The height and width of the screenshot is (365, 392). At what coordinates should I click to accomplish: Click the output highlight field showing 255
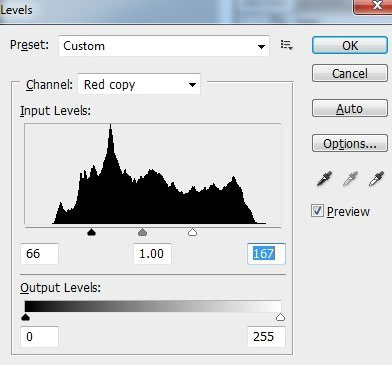266,337
